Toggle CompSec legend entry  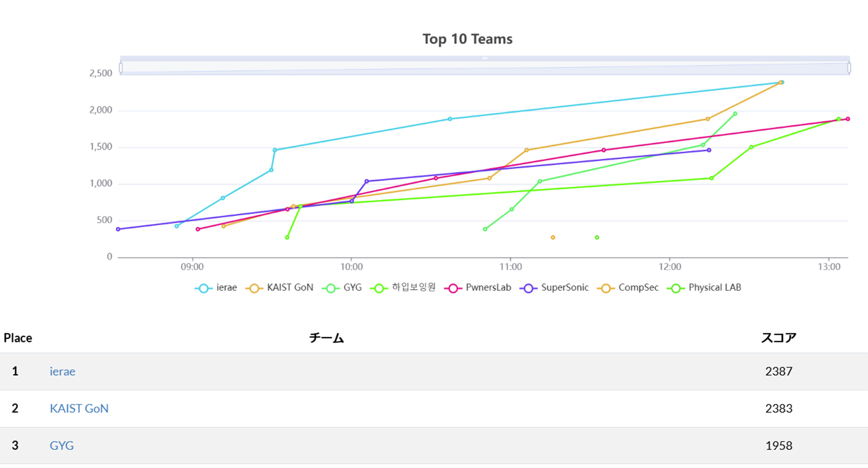click(x=628, y=288)
